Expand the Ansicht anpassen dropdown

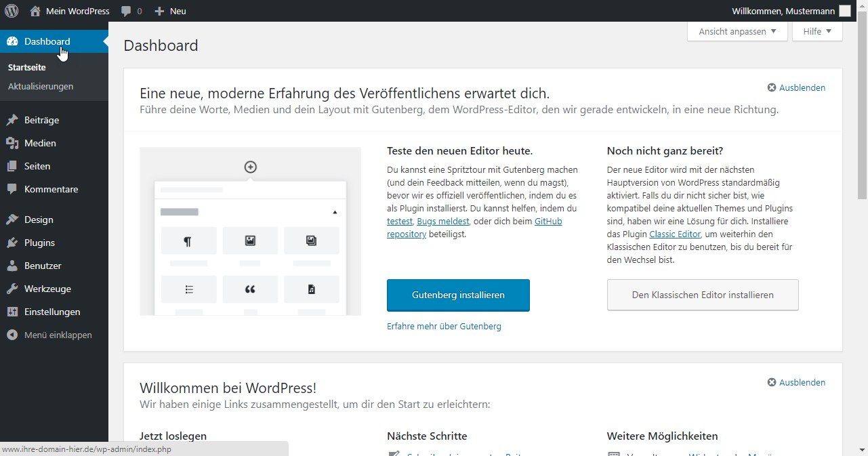(737, 31)
